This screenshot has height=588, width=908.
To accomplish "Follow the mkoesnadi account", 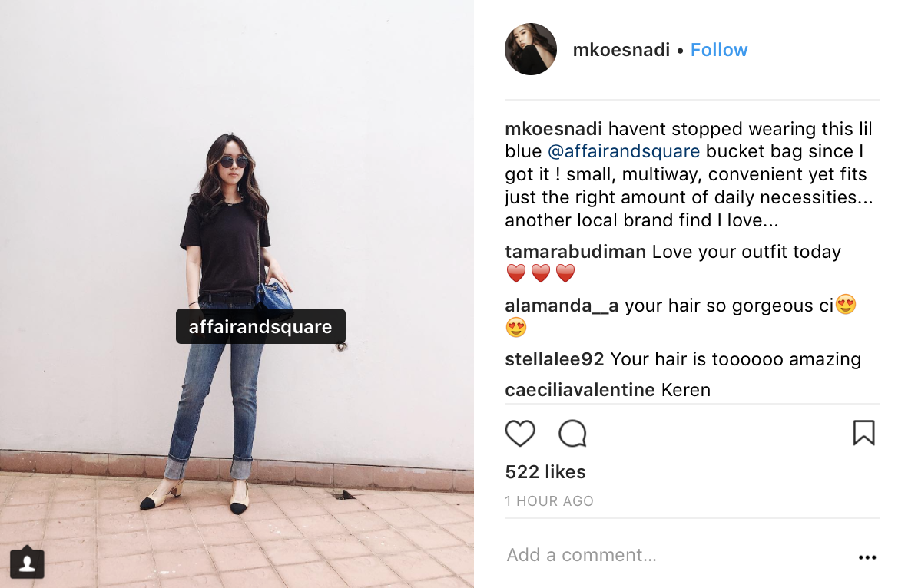I will click(718, 50).
